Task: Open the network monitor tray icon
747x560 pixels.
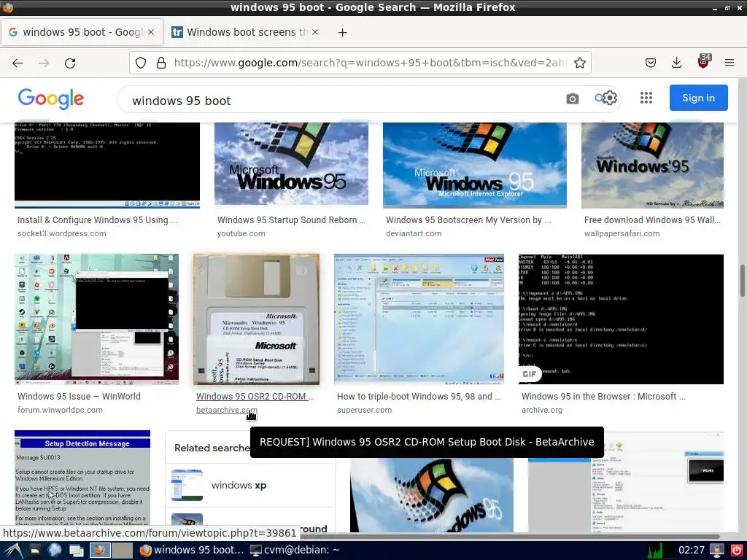Action: 717,550
